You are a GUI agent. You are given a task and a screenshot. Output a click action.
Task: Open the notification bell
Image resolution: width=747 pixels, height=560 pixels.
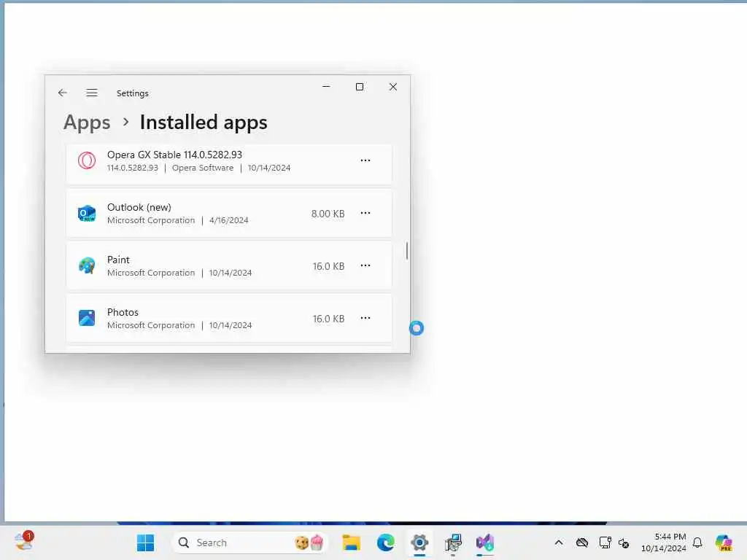[x=697, y=542]
